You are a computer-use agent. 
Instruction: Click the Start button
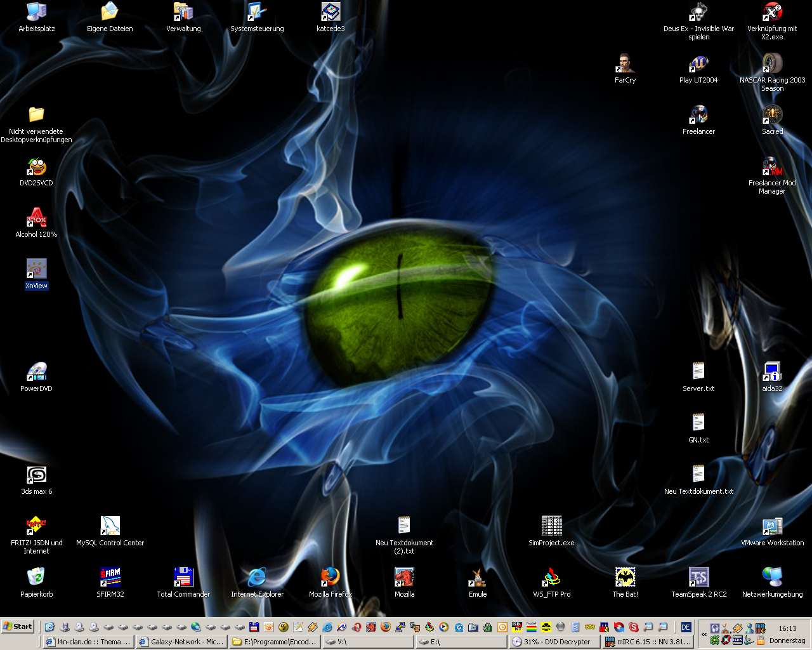tap(18, 627)
